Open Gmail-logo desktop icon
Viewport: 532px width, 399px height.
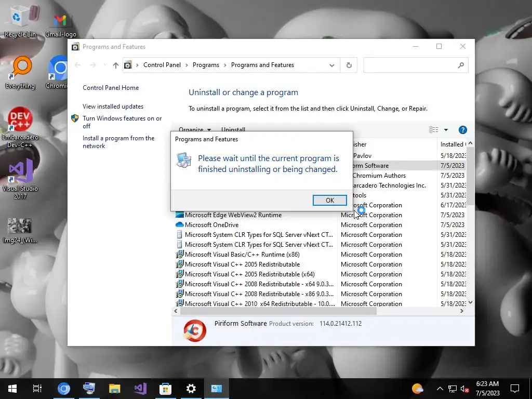click(x=60, y=25)
